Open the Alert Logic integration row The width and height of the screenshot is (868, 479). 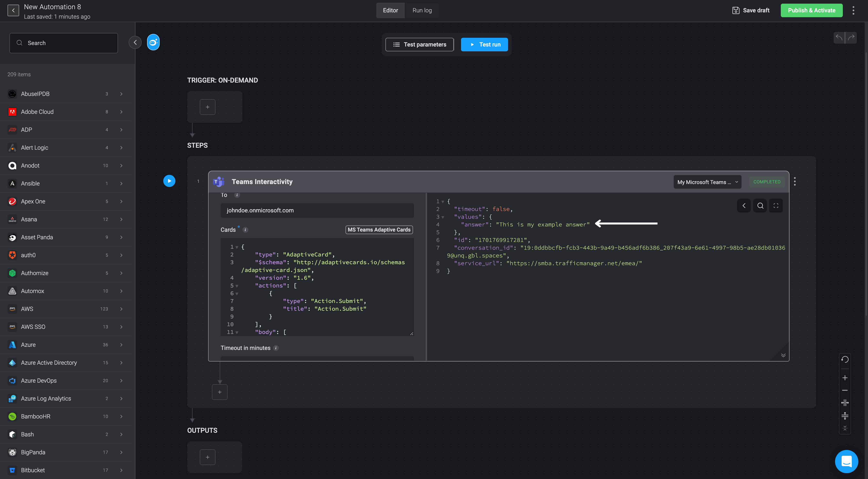(66, 148)
